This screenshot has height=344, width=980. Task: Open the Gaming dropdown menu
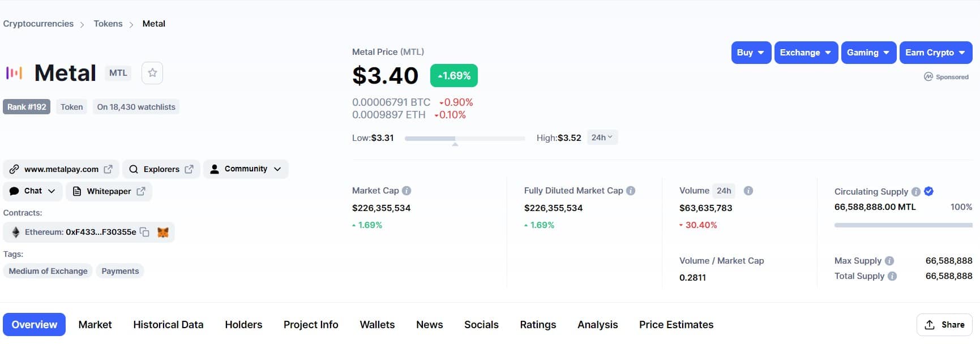coord(869,53)
